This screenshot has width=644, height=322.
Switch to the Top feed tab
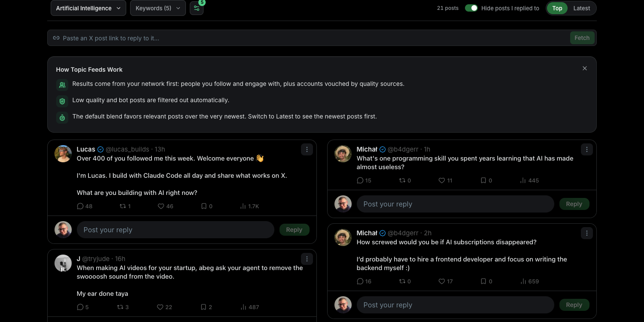pyautogui.click(x=557, y=8)
